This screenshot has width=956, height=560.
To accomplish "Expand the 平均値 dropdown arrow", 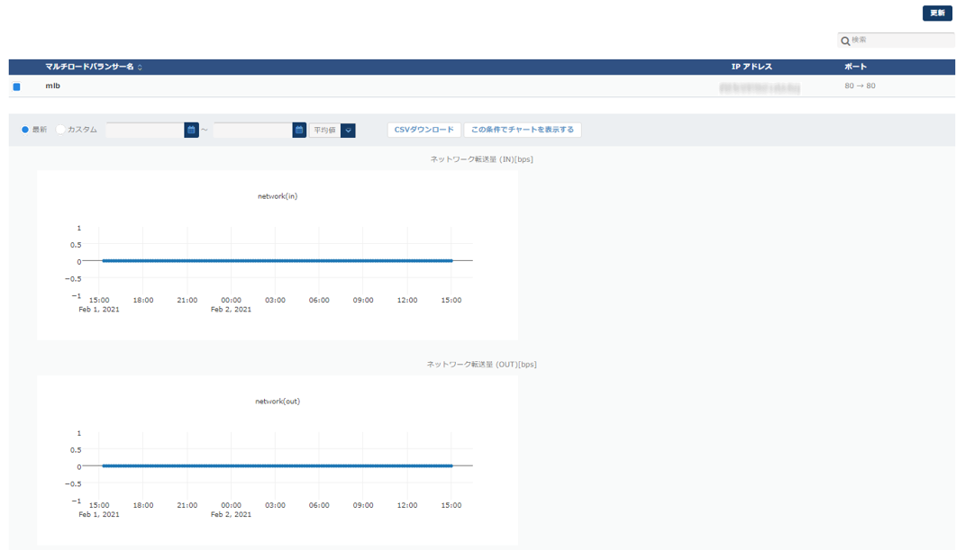I will [348, 131].
